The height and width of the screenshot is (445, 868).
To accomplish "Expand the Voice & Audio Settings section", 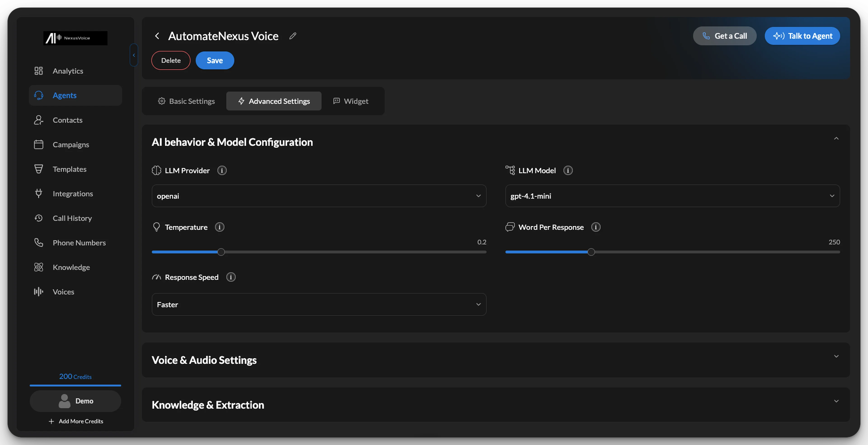I will point(836,356).
